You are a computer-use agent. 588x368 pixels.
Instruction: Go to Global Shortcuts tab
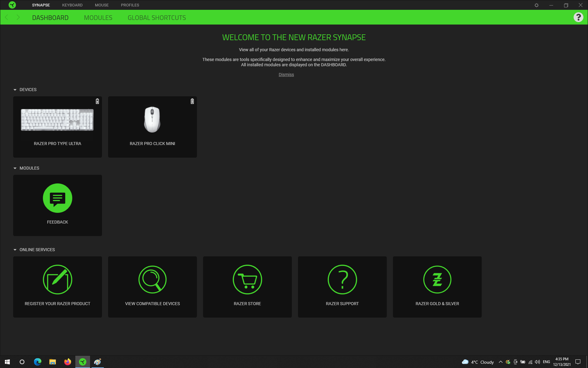click(156, 18)
